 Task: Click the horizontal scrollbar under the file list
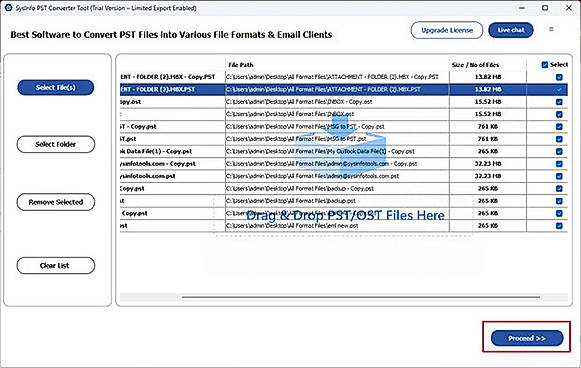(361, 297)
